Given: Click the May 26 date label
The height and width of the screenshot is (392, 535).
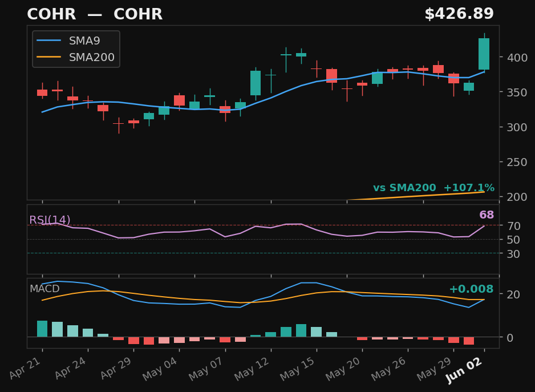Looking at the screenshot, I should pos(388,369).
